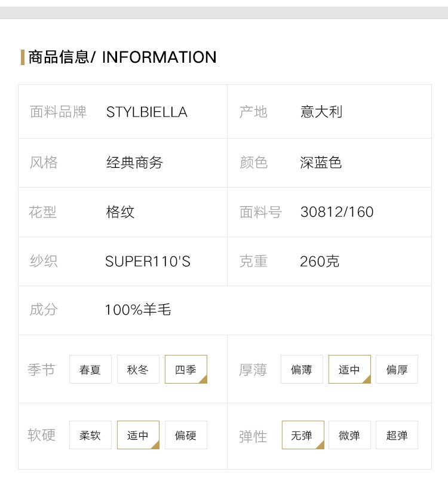Select 适中 under 软硬 softness

click(138, 435)
